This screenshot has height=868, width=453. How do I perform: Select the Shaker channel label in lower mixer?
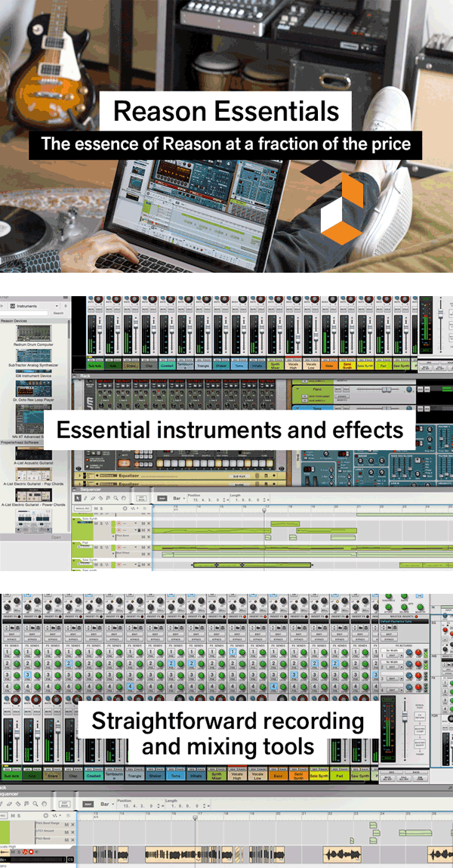point(156,775)
